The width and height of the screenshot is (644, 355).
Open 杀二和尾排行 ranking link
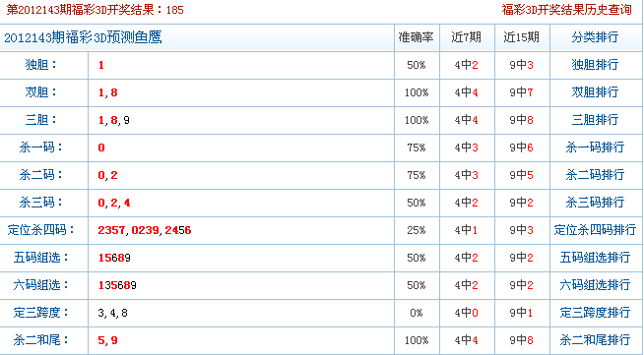[x=595, y=339]
